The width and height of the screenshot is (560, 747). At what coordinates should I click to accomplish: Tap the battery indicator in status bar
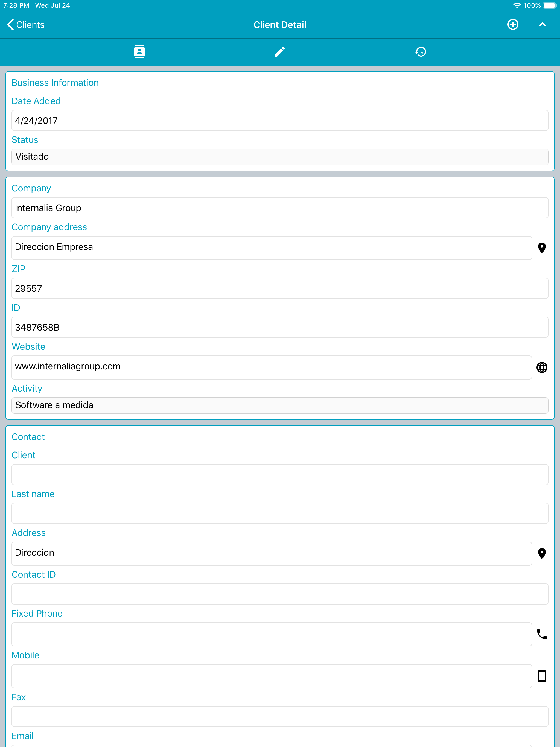[x=550, y=5]
